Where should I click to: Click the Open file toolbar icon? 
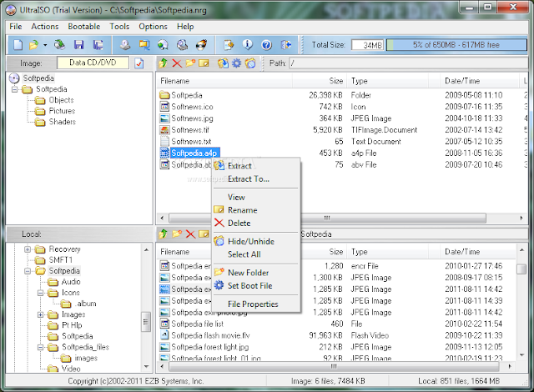pos(33,45)
